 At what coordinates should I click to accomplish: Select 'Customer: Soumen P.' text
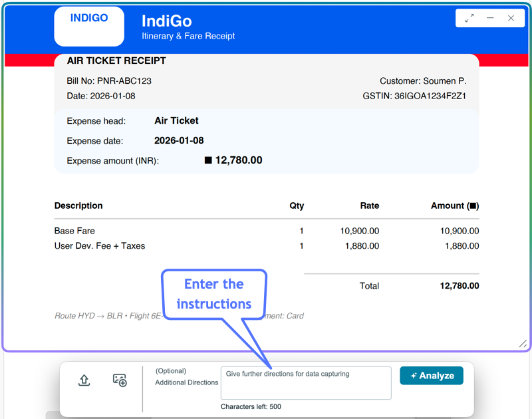coord(423,80)
